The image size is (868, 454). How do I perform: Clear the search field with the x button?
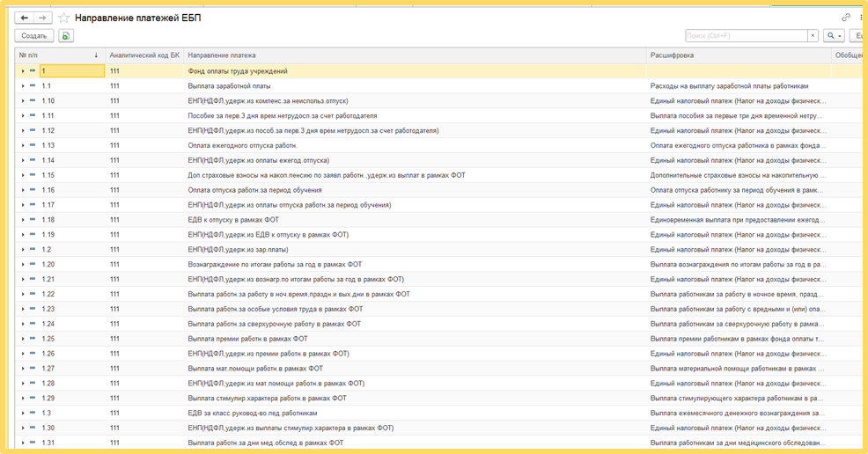tap(813, 36)
